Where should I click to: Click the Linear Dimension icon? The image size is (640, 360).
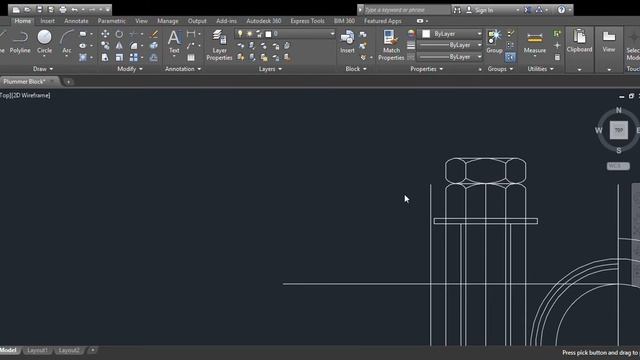pos(191,34)
